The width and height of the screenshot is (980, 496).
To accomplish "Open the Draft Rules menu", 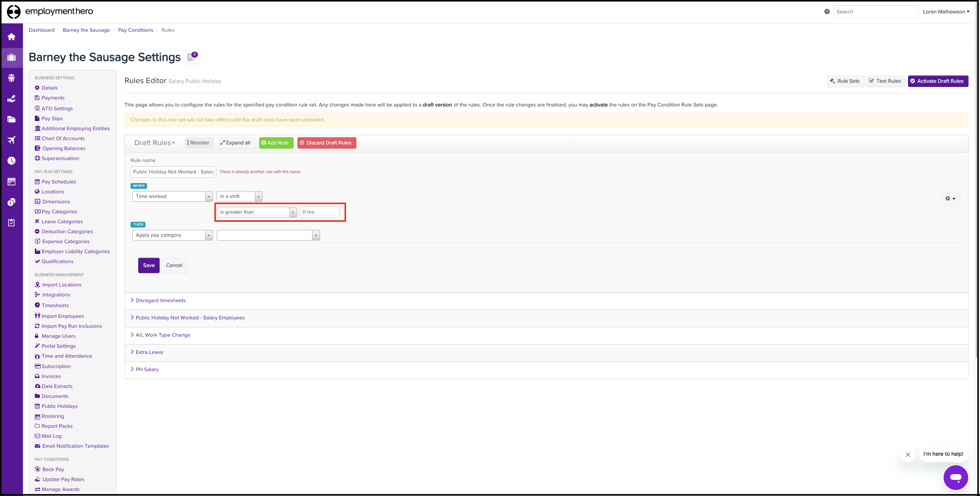I will tap(154, 143).
